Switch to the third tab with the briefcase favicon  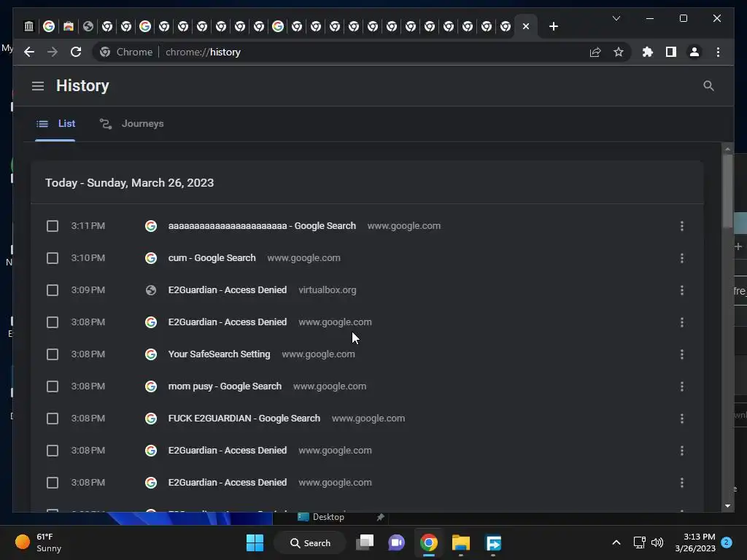[x=69, y=26]
